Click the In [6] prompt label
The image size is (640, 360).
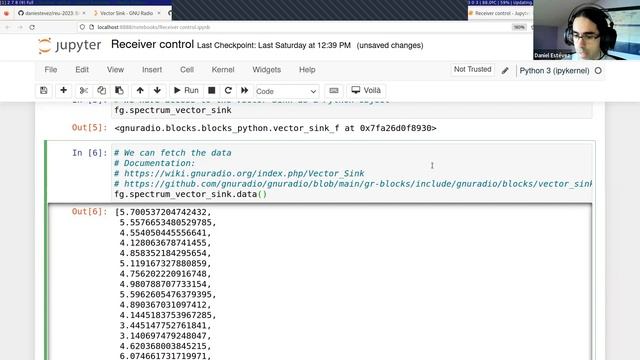pos(89,153)
